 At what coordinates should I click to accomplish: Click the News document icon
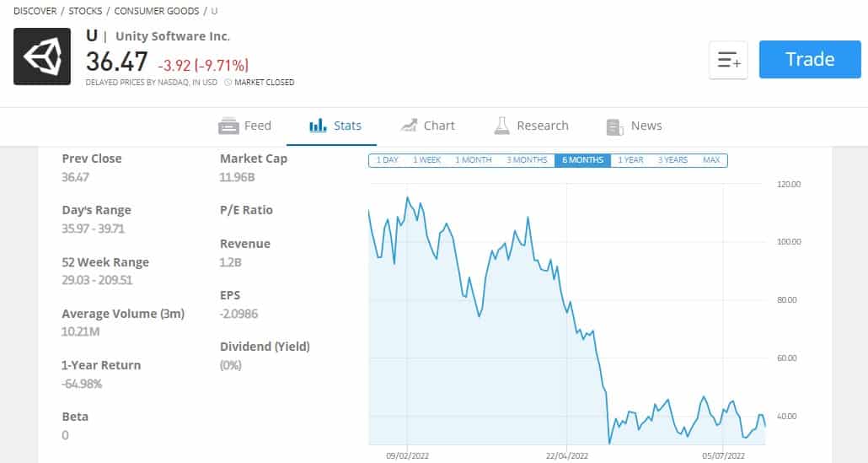click(614, 127)
